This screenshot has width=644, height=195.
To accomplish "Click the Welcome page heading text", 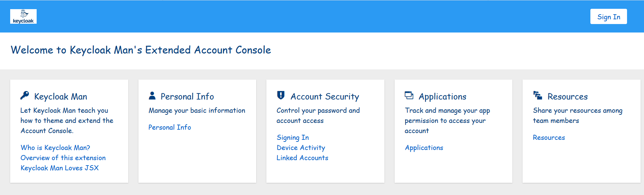I will pos(141,50).
